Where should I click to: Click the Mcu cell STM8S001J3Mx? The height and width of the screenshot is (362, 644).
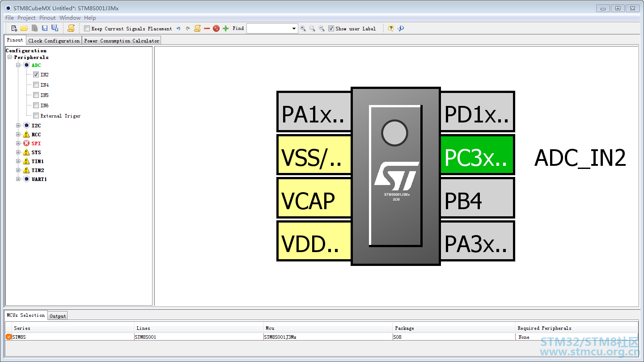click(x=328, y=337)
